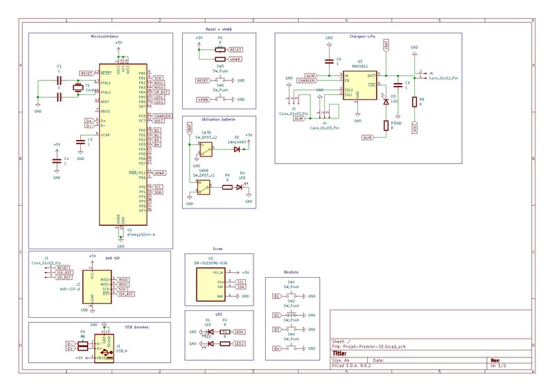
Task: Select the J5 three-pin connector in the charger
Action: tap(294, 100)
